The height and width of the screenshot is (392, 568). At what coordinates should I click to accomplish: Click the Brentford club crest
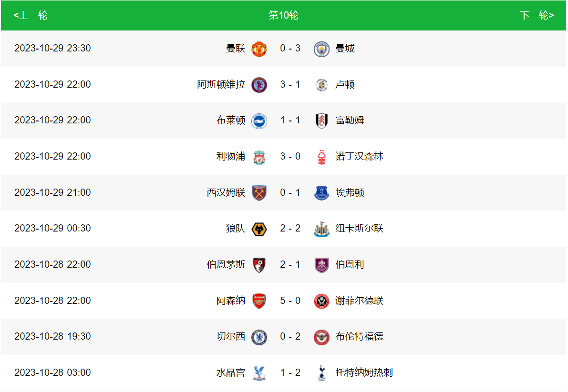pyautogui.click(x=321, y=337)
